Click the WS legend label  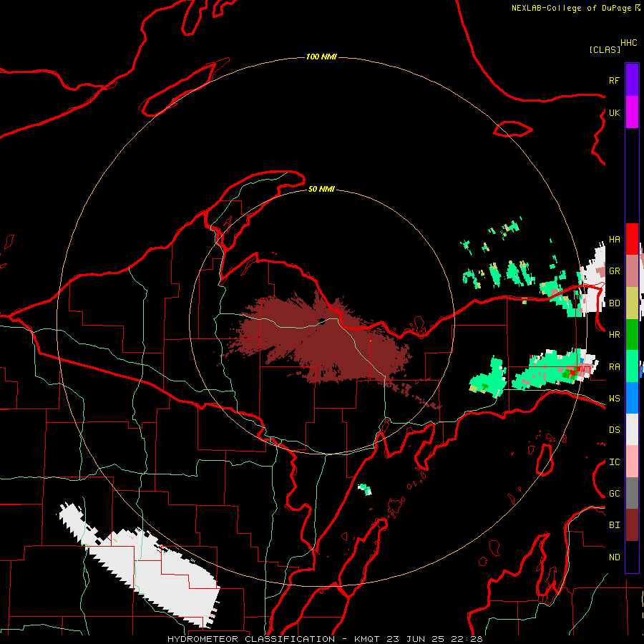pyautogui.click(x=614, y=399)
